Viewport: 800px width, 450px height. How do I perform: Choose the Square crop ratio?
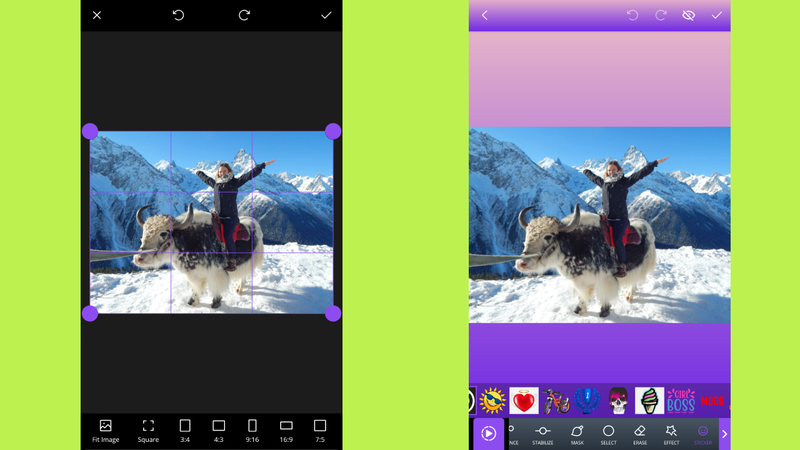tap(148, 430)
